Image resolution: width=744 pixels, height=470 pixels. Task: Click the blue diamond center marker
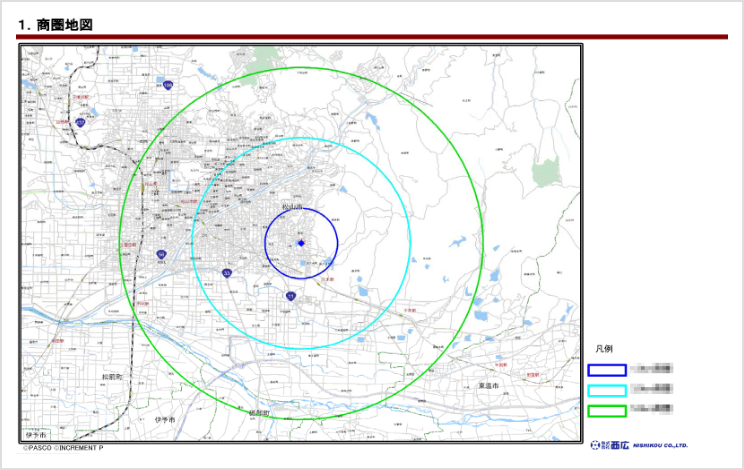301,244
